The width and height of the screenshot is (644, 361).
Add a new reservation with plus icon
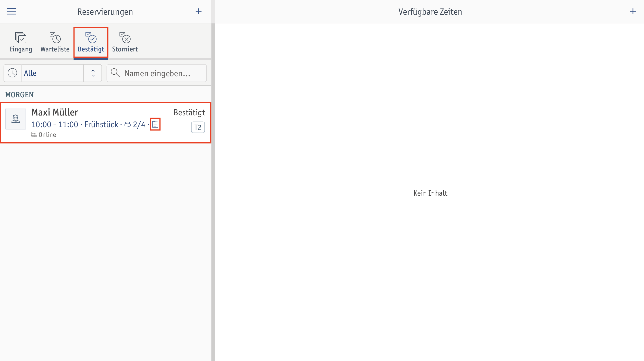coord(199,11)
